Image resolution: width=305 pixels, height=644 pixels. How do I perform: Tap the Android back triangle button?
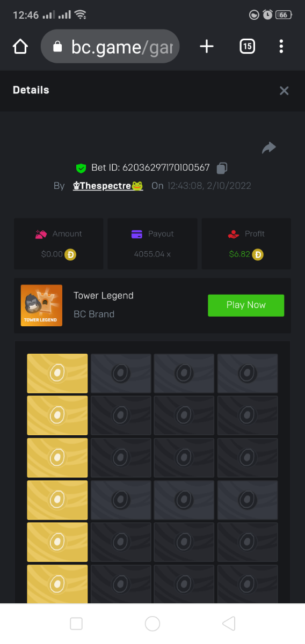[x=229, y=623]
